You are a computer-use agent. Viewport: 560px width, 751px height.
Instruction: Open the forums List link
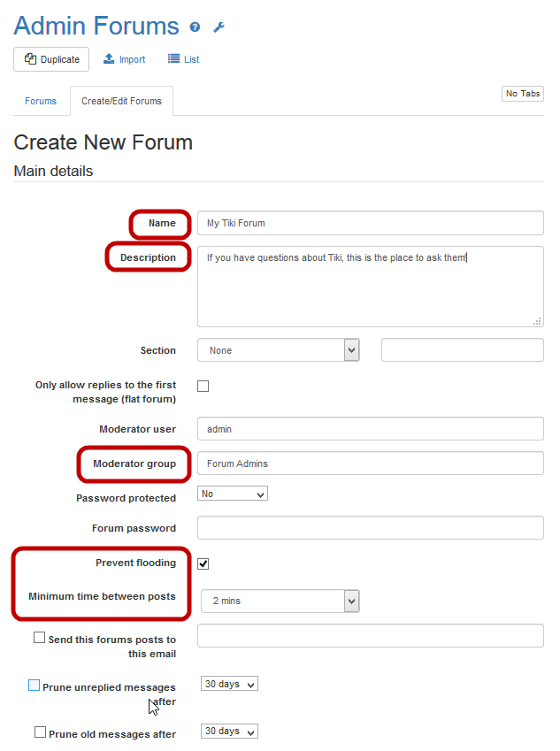(183, 59)
